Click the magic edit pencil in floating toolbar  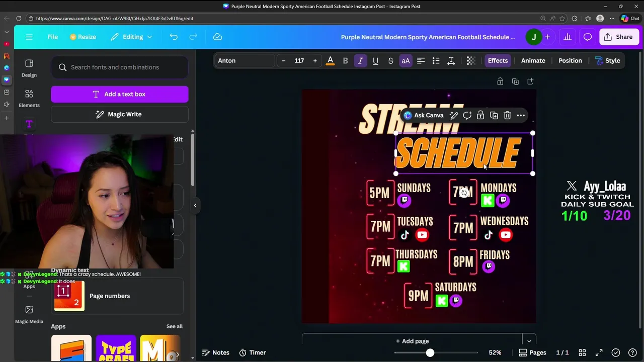click(x=454, y=115)
